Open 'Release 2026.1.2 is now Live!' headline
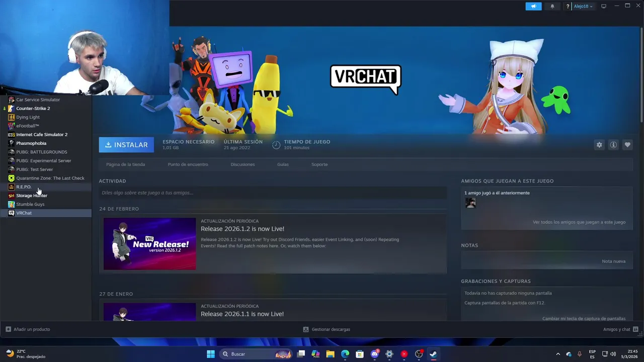Viewport: 644px width, 362px height. point(243,229)
